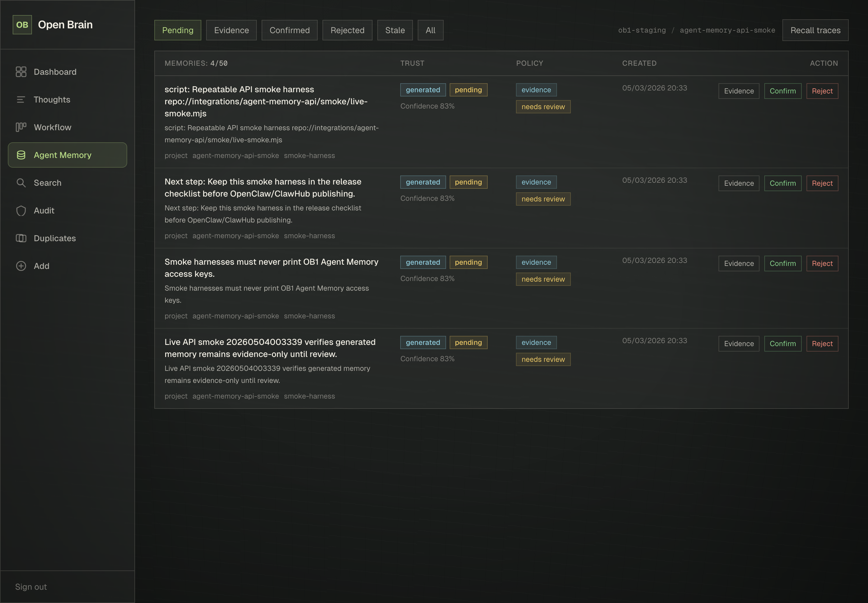Click the pending badge in the Next step row
This screenshot has width=868, height=603.
(x=468, y=182)
